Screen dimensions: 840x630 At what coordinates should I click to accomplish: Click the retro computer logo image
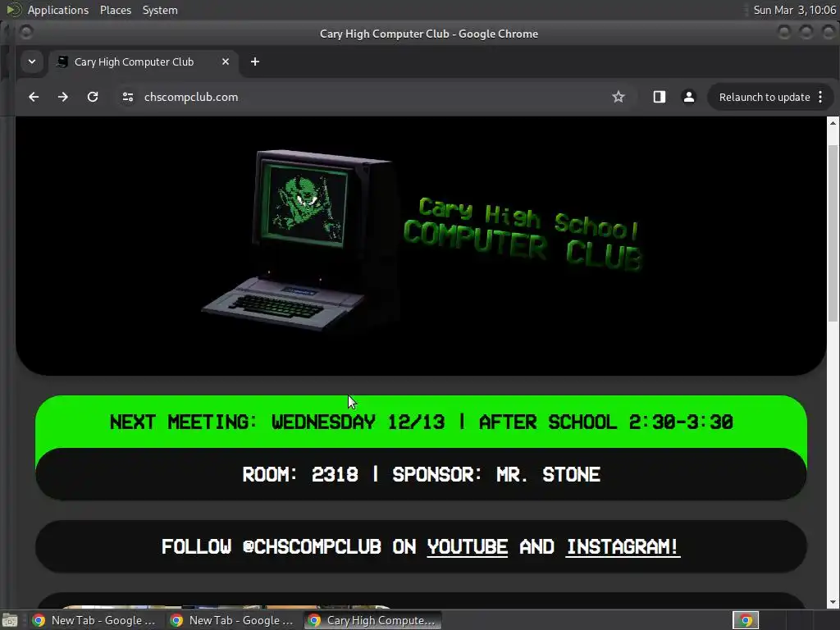point(300,240)
